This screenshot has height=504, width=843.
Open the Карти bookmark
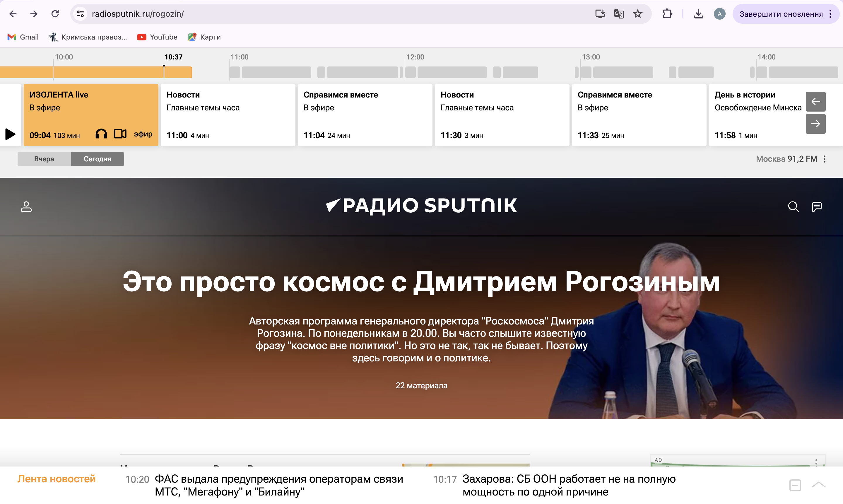(204, 37)
